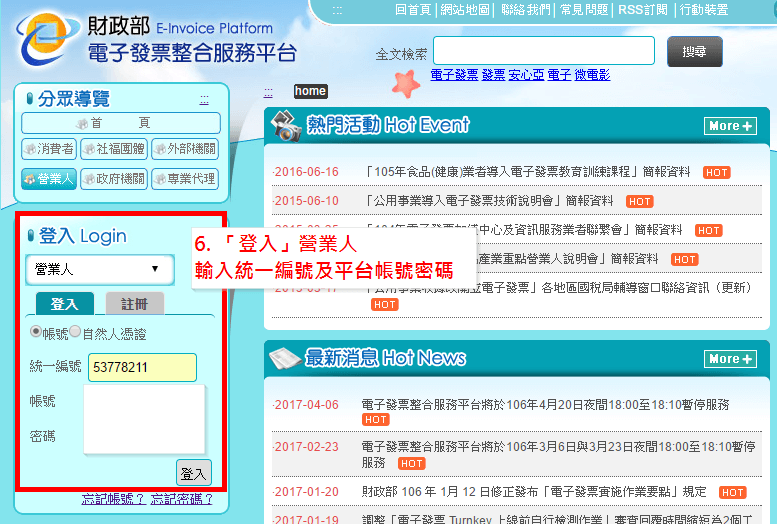
Task: Click the Hot Event camera icon
Action: 286,125
